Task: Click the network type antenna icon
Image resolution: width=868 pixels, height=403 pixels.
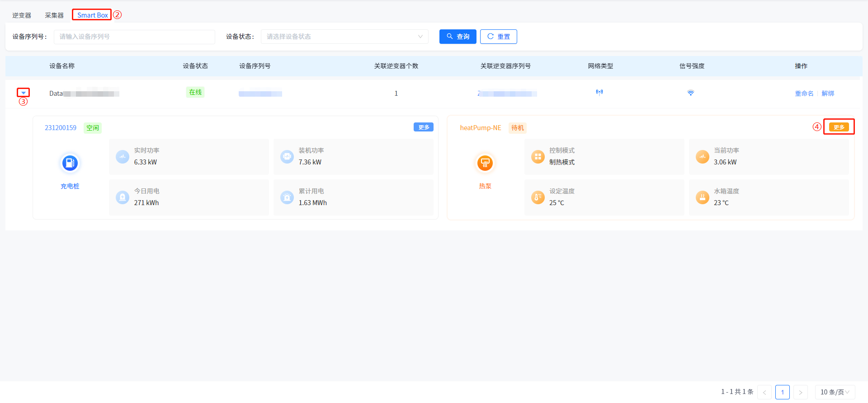Action: tap(599, 93)
